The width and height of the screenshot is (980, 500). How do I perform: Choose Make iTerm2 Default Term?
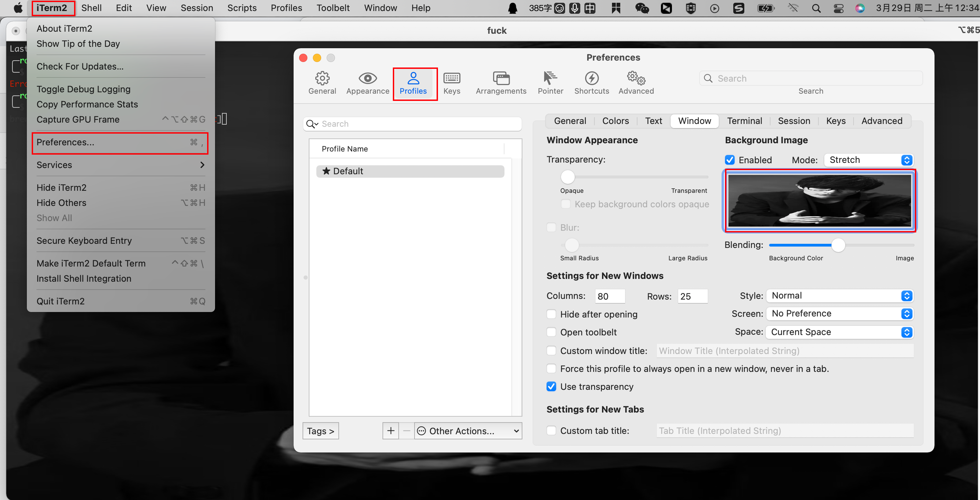pos(121,263)
